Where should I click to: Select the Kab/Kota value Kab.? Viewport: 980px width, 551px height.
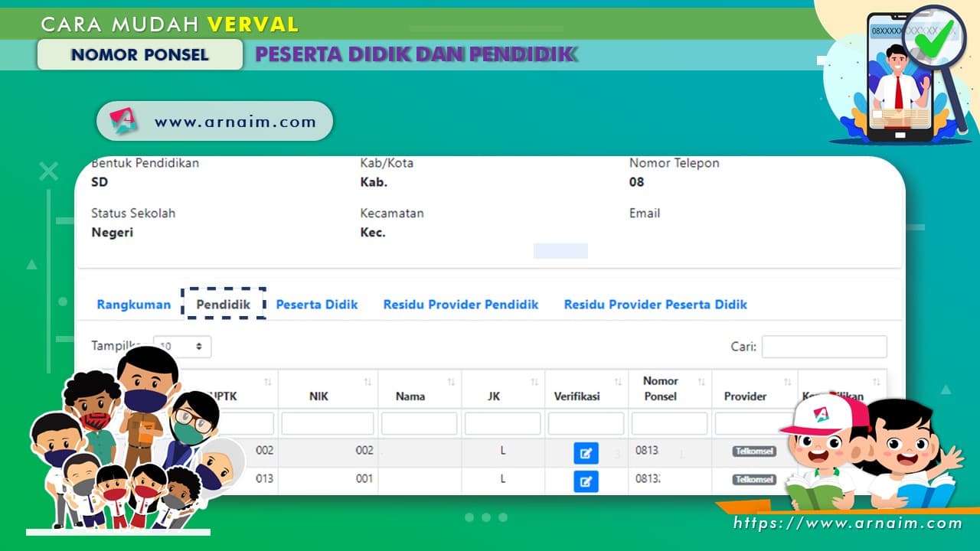pos(374,182)
